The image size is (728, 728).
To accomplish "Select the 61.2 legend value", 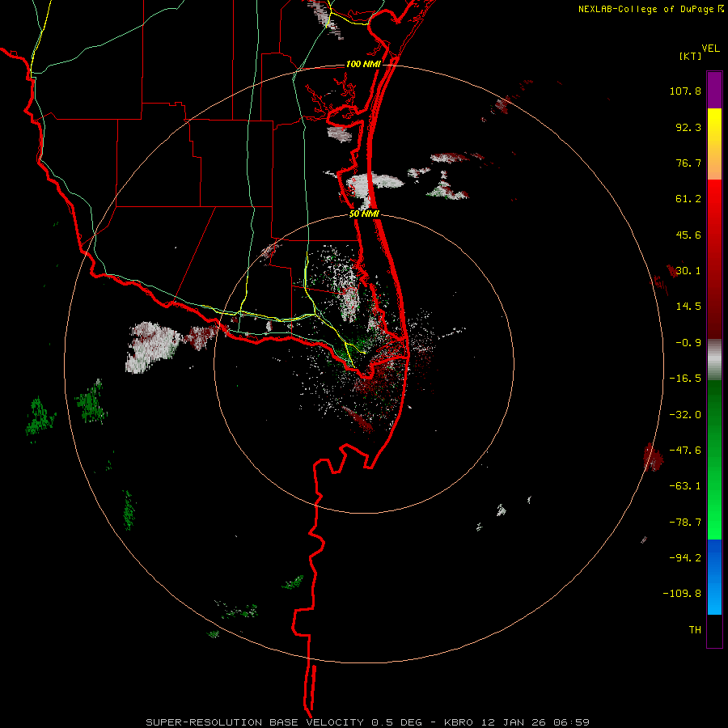I will pos(688,199).
